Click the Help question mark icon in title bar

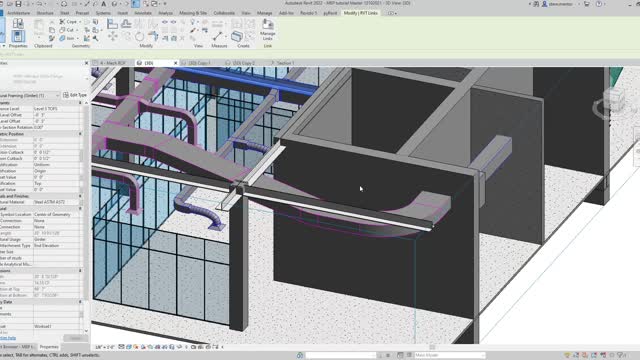coord(599,4)
